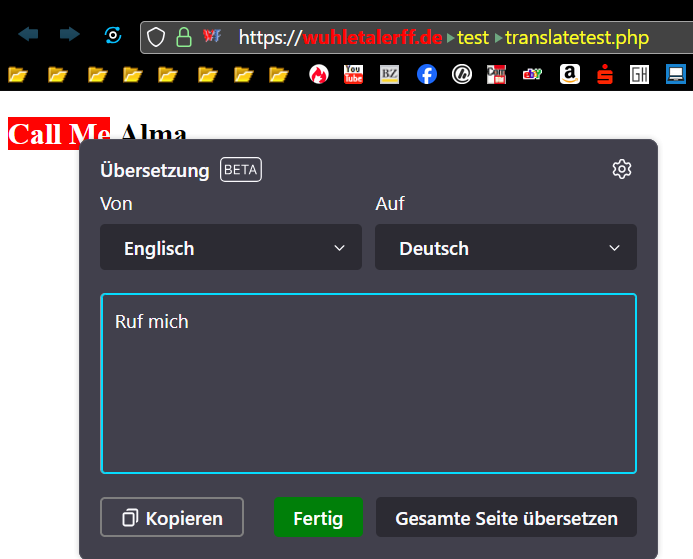Close the panel with Fertig
The height and width of the screenshot is (559, 693).
point(318,517)
